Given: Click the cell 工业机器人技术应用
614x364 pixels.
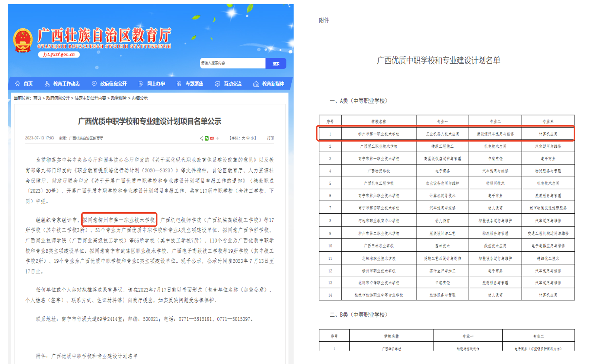Looking at the screenshot, I should tap(442, 134).
